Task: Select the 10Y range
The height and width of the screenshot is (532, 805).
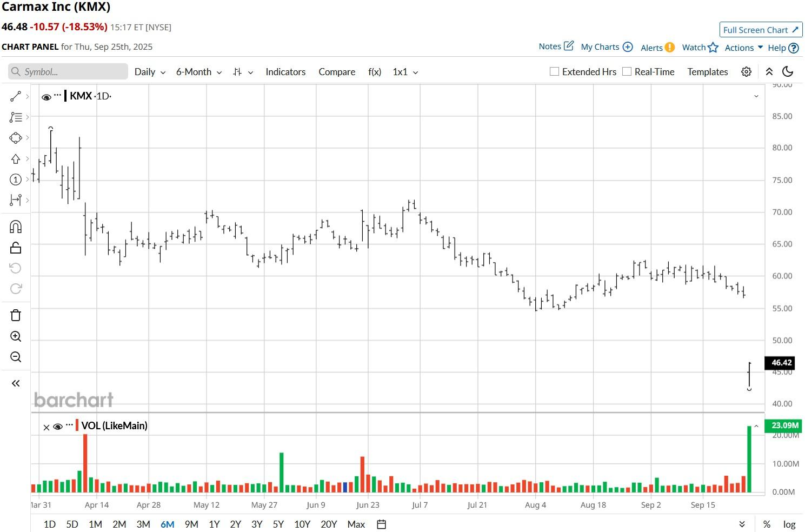Action: pos(302,524)
